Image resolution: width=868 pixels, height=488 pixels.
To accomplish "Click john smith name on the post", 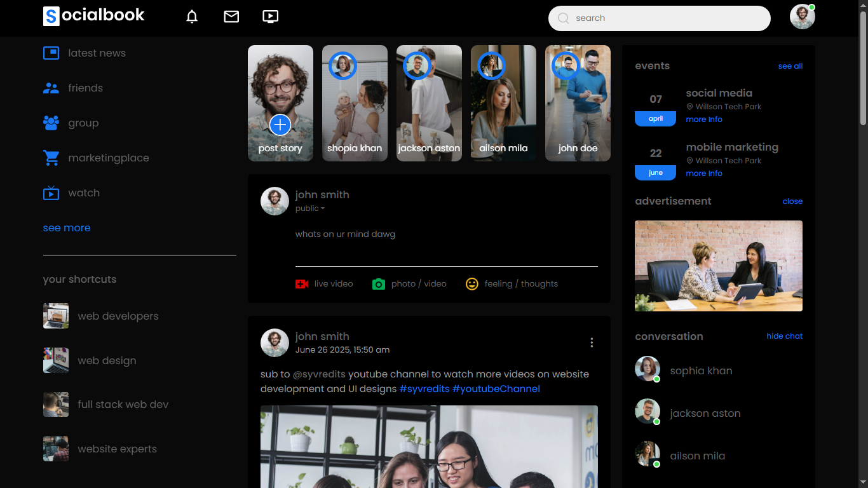I will point(322,337).
